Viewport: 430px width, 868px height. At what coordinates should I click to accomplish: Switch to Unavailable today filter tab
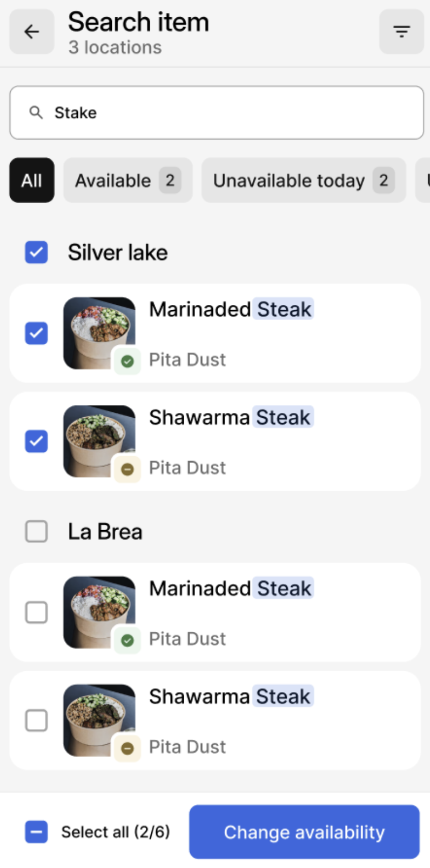pyautogui.click(x=303, y=181)
